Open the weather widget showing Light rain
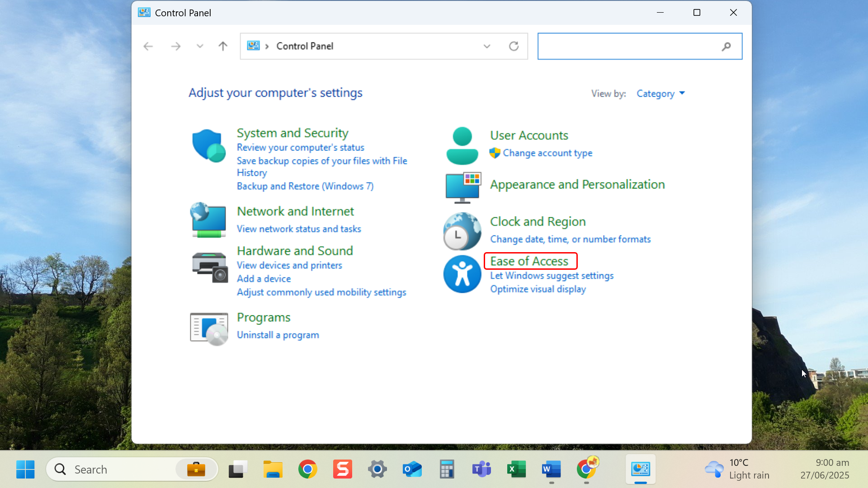Screen dimensions: 868x488 click(737, 469)
